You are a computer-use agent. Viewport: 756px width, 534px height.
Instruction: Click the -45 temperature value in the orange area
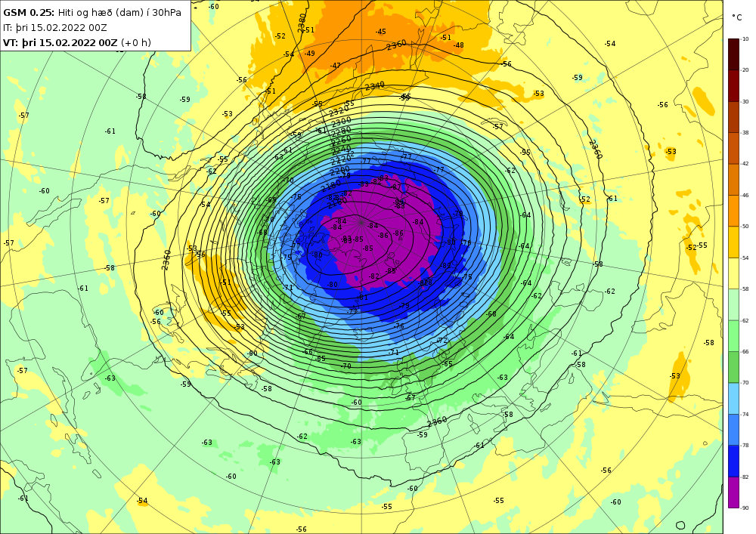[x=381, y=32]
